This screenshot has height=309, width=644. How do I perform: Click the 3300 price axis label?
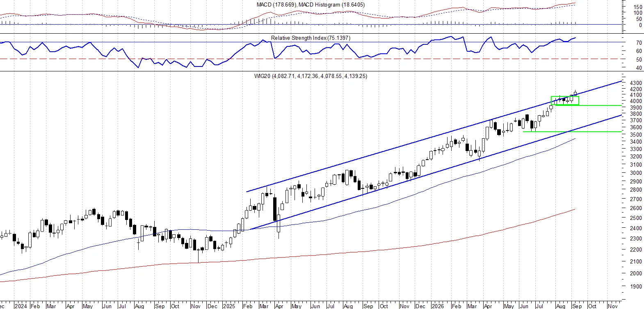[x=636, y=149]
